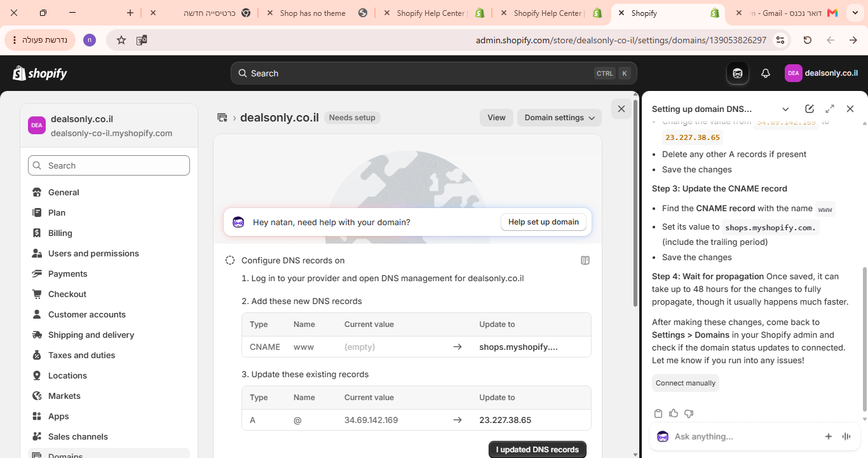The width and height of the screenshot is (868, 458).
Task: Open the נדרשת פעולה Chrome menu
Action: [40, 40]
